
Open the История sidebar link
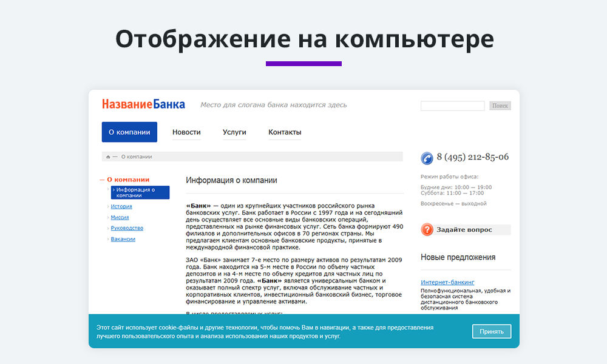121,206
